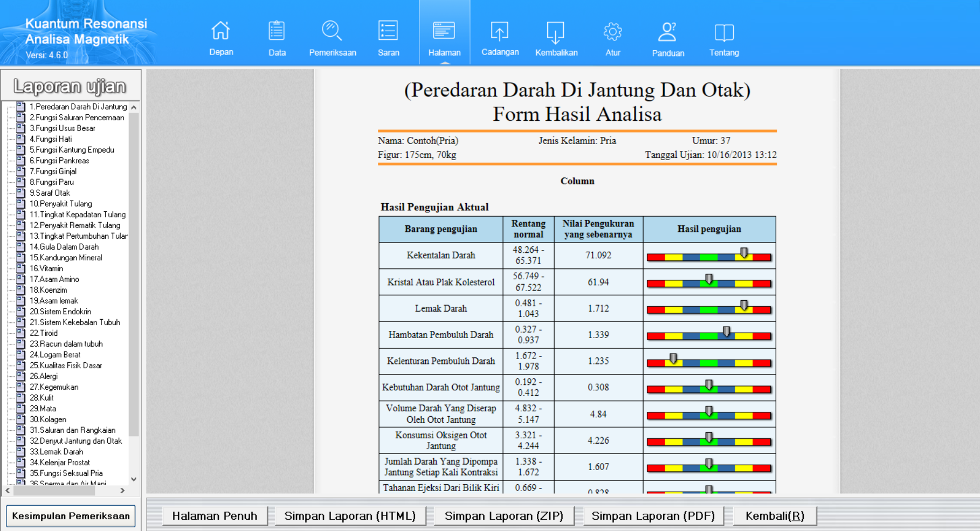The height and width of the screenshot is (531, 980).
Task: Open the Depan home icon
Action: pyautogui.click(x=221, y=31)
